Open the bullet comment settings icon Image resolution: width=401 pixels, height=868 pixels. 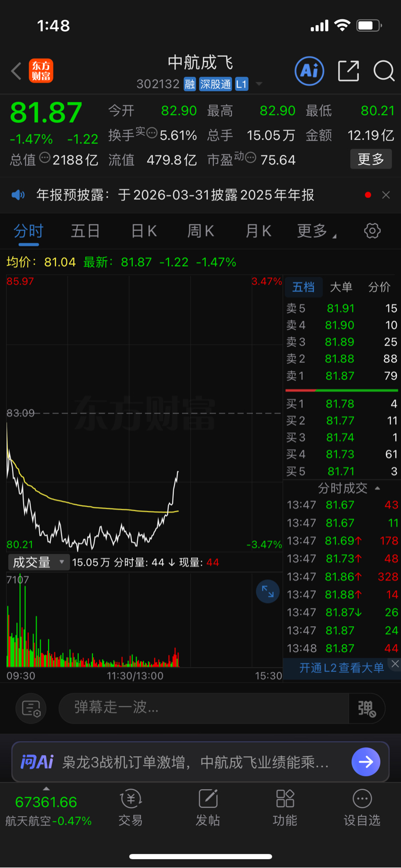point(31,708)
